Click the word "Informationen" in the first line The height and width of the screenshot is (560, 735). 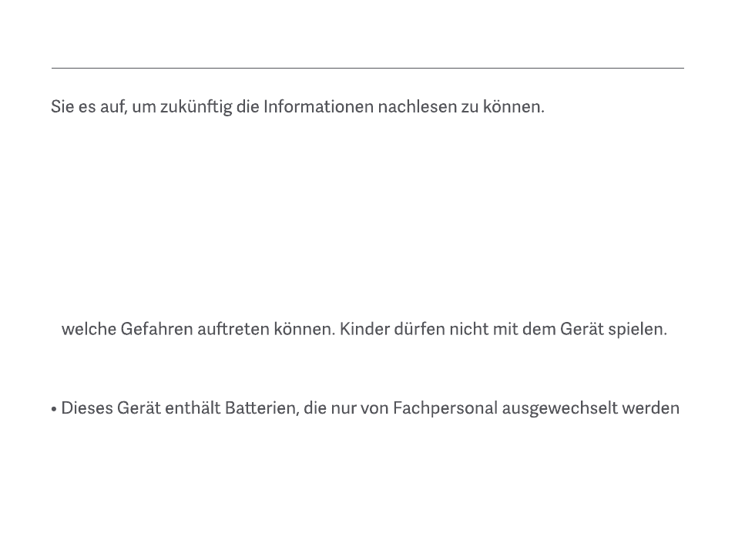coord(318,106)
